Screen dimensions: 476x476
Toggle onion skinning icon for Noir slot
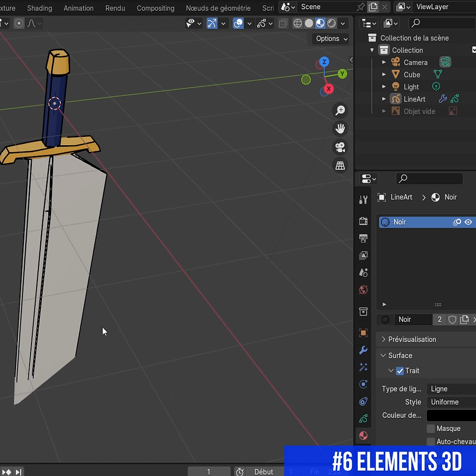click(x=457, y=222)
